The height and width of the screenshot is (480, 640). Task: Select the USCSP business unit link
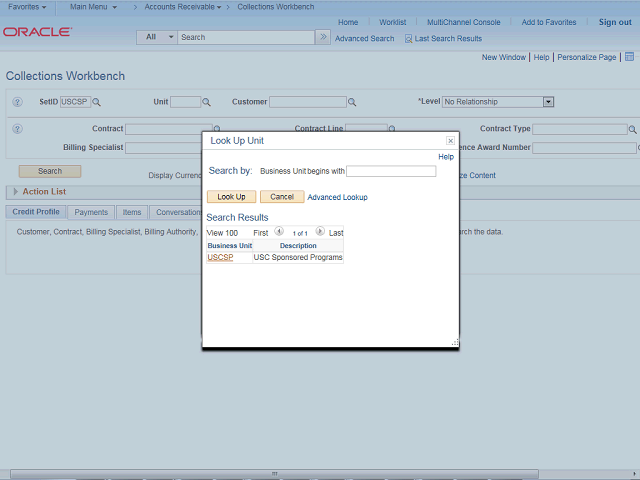[220, 257]
